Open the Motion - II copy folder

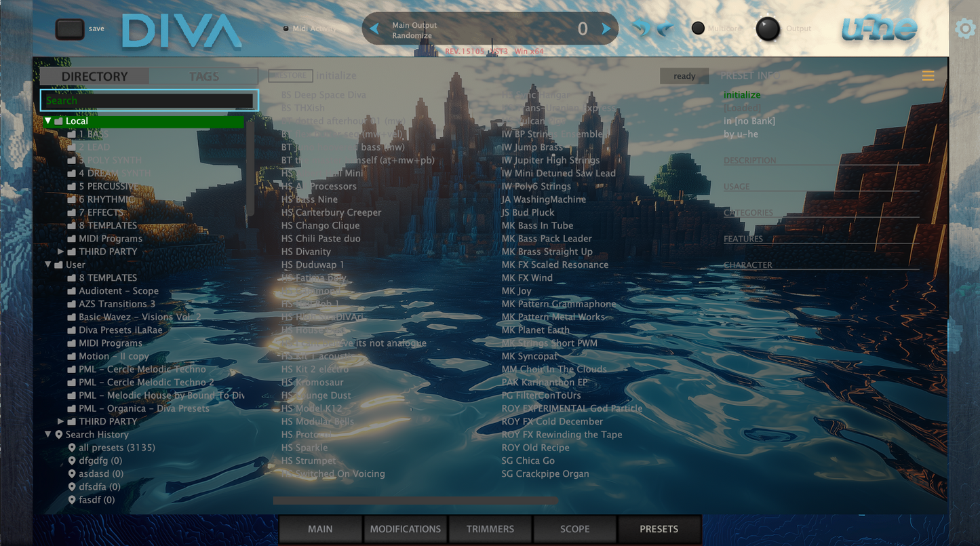[109, 356]
